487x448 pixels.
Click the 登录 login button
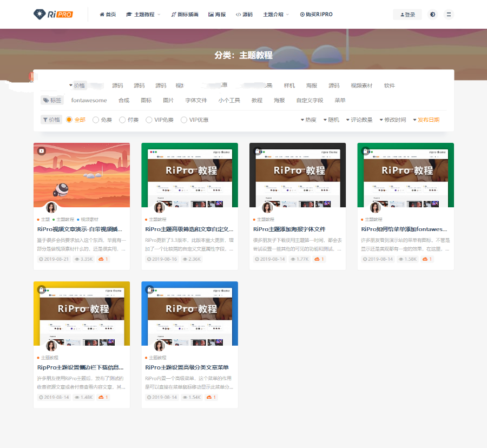[x=407, y=15]
